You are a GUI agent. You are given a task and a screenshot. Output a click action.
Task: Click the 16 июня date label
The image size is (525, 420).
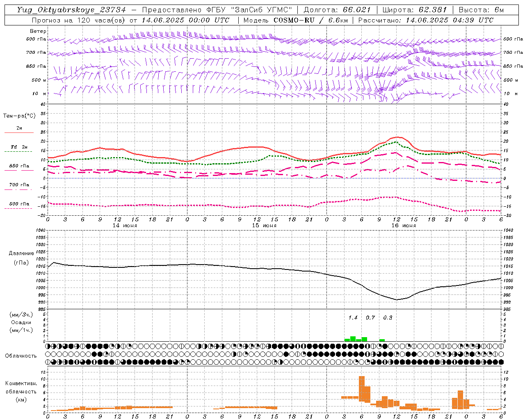click(404, 226)
